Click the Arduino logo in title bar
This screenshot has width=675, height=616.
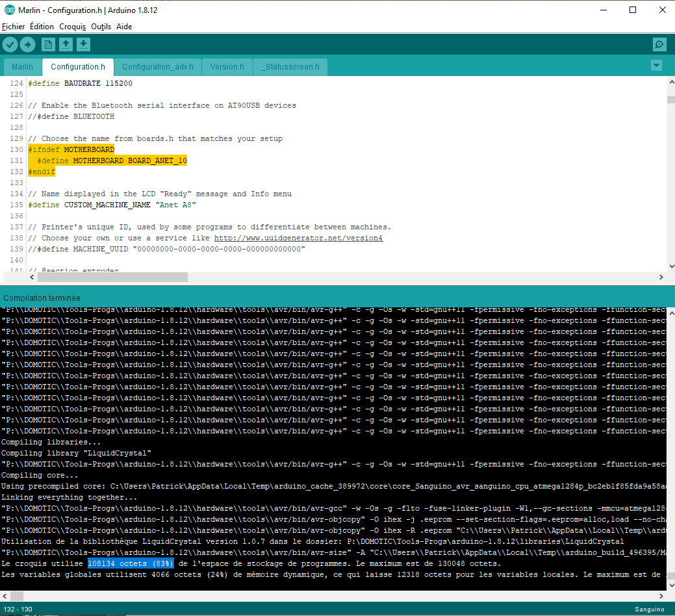[x=9, y=10]
